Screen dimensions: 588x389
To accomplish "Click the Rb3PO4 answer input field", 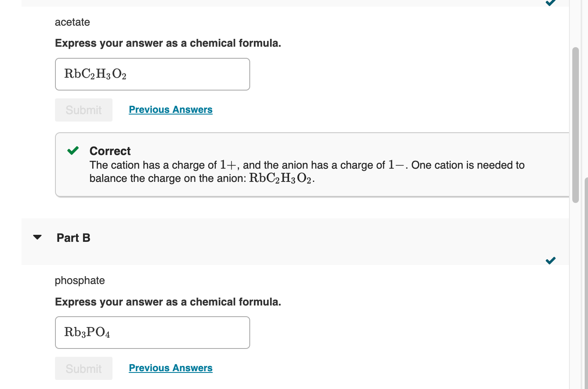I will tap(152, 333).
